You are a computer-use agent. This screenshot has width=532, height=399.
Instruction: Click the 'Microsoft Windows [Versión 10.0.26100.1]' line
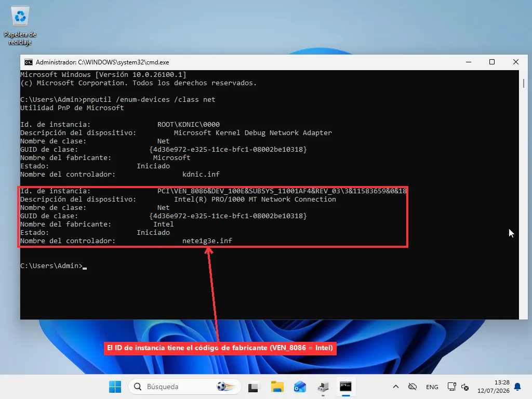click(x=103, y=75)
